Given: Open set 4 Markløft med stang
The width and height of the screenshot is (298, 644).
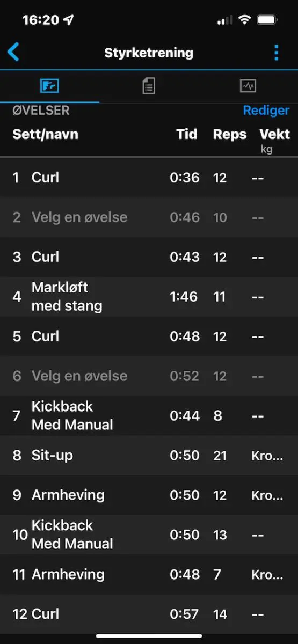Looking at the screenshot, I should click(149, 297).
